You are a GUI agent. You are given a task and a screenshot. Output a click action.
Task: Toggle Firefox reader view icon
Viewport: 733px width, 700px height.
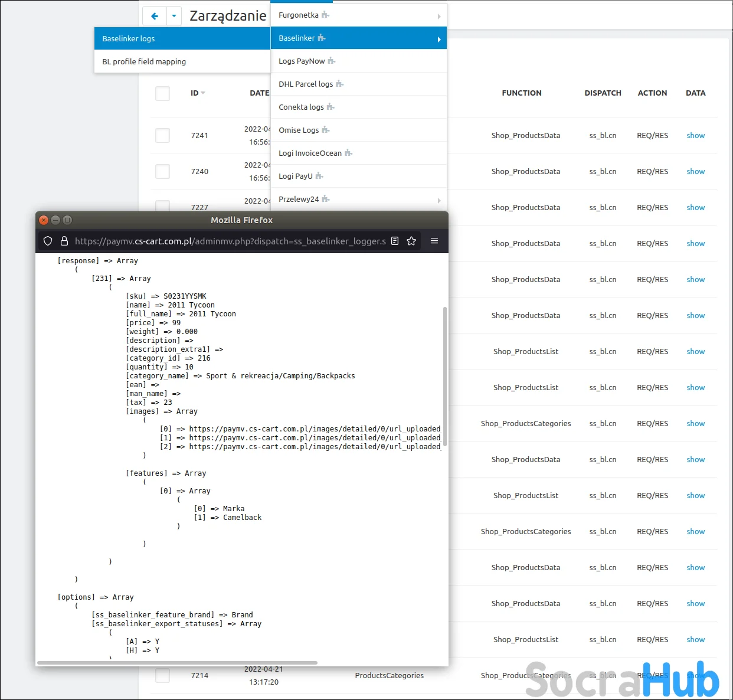coord(395,241)
